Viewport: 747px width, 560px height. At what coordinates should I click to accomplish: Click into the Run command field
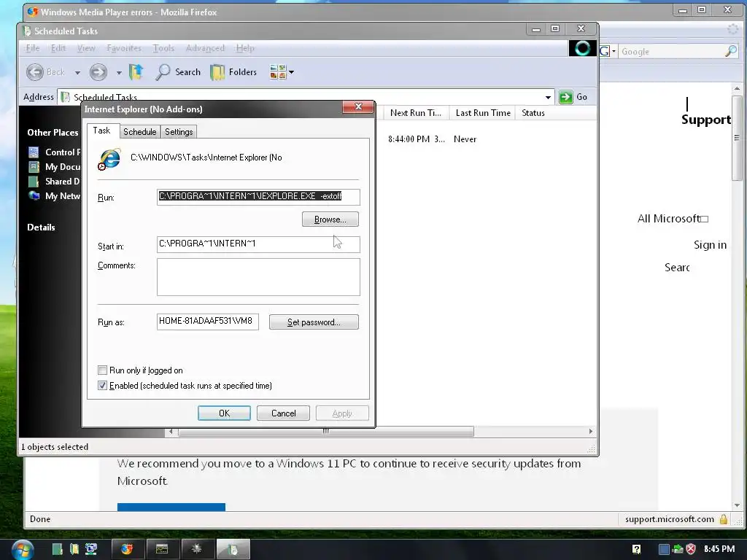(258, 197)
